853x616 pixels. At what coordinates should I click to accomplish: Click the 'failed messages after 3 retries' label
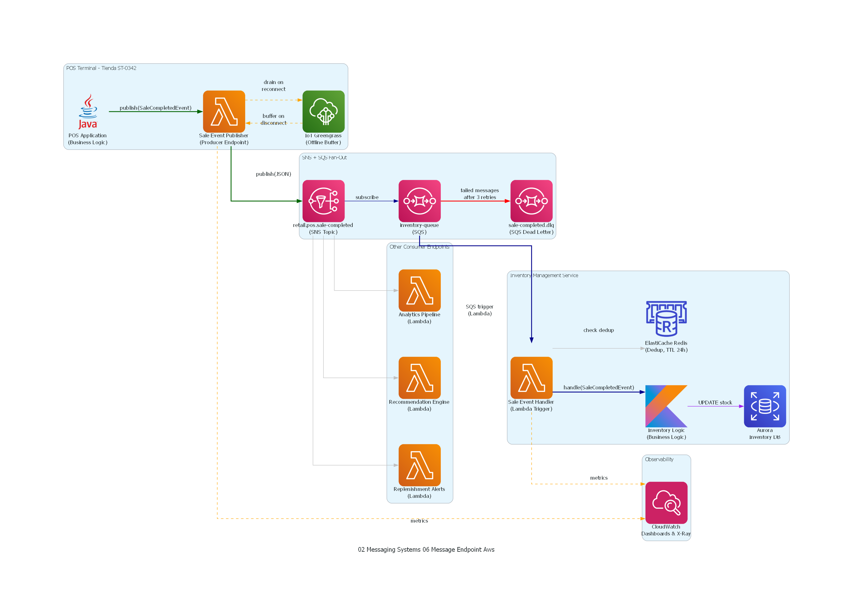[x=480, y=194]
